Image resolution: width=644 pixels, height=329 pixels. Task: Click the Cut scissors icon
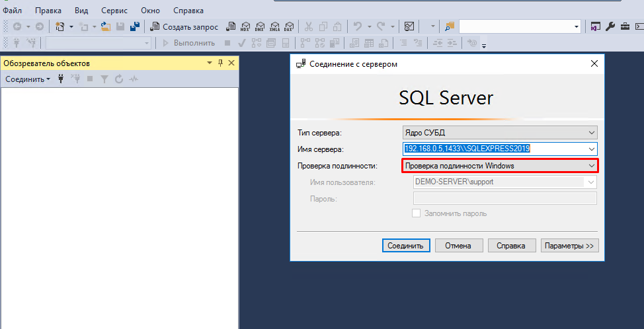[309, 26]
